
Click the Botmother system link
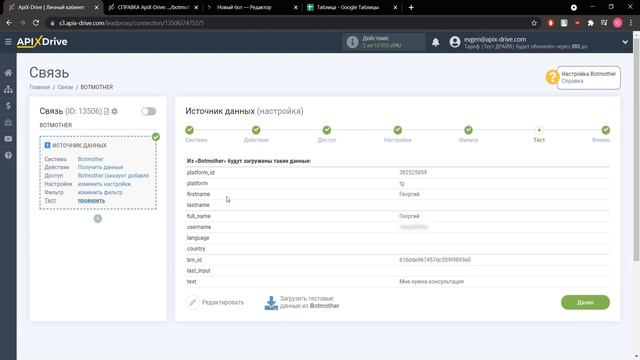coord(91,159)
